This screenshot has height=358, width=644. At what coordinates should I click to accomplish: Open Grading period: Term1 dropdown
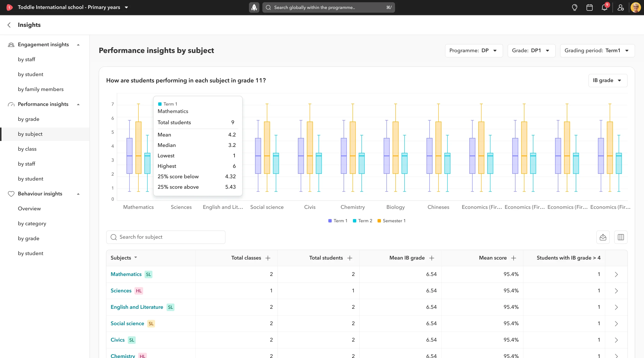pos(597,50)
